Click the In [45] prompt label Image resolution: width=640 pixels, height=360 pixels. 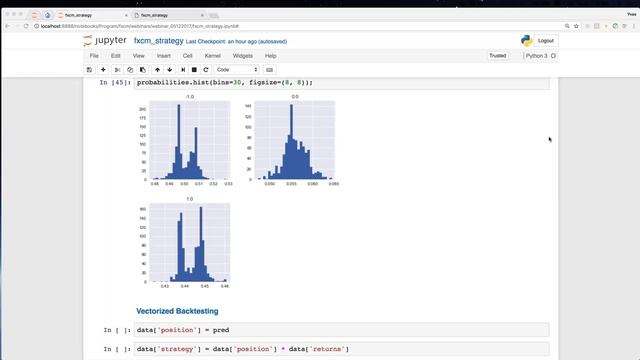pyautogui.click(x=116, y=82)
